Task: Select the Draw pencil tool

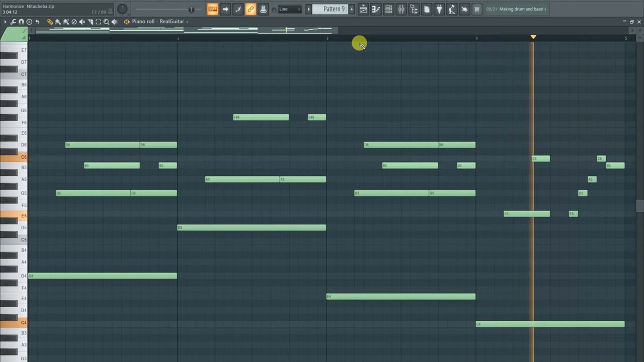Action: [x=50, y=22]
